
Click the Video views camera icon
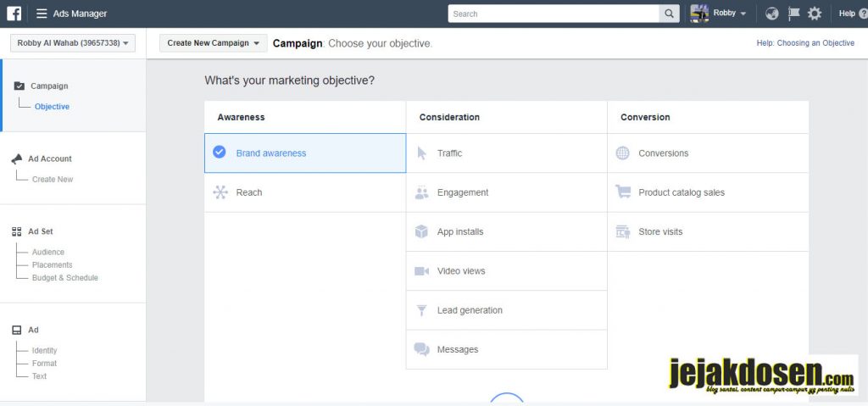422,271
